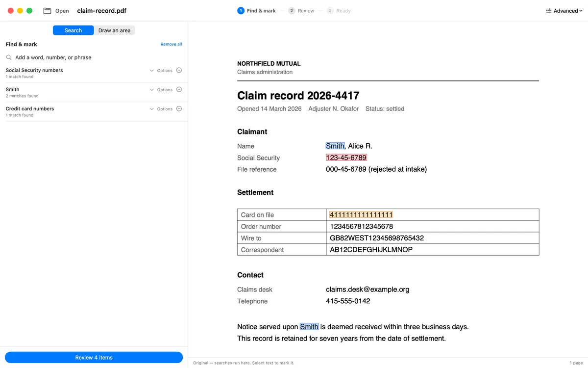
Task: Switch to the Search mode
Action: [73, 30]
